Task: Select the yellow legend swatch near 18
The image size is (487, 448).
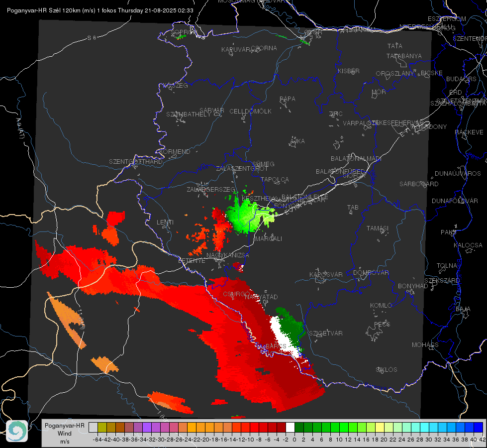Action: [380, 427]
